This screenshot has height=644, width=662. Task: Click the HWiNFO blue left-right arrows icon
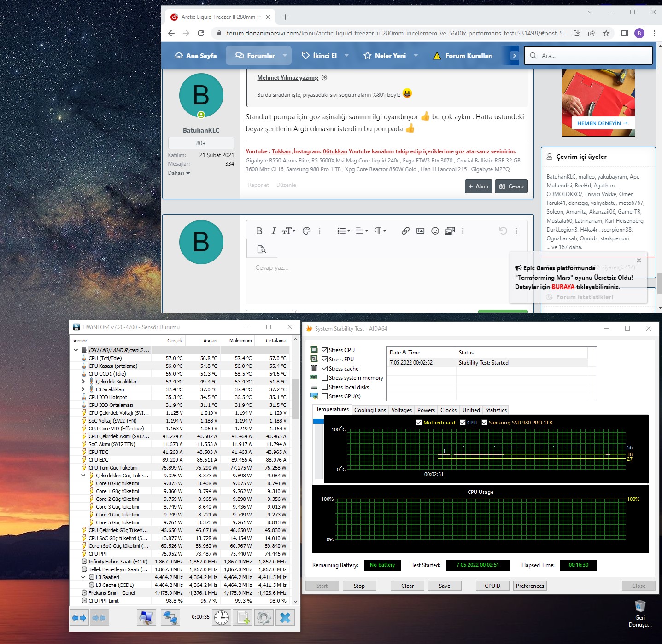click(80, 618)
